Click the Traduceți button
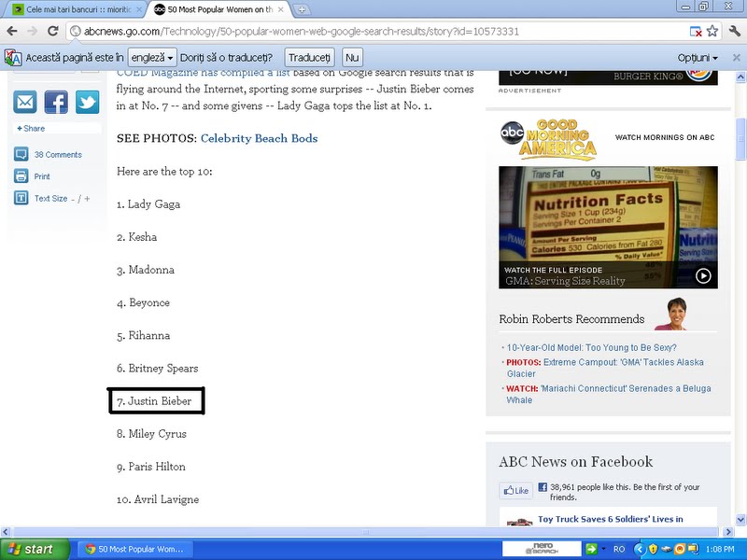Viewport: 747px width, 560px height. click(x=309, y=58)
